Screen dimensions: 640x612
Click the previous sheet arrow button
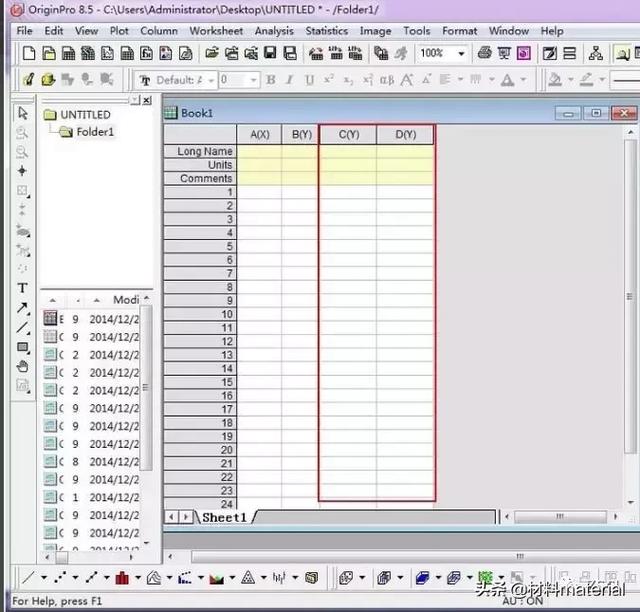point(171,517)
